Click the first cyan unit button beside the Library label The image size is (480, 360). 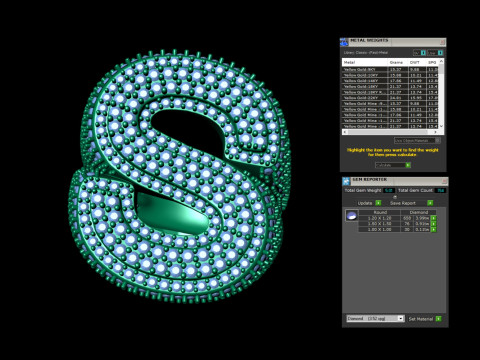coord(423,53)
